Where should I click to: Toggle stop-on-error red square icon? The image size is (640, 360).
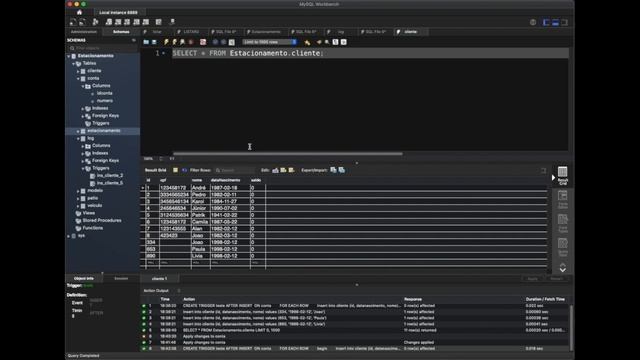point(203,42)
